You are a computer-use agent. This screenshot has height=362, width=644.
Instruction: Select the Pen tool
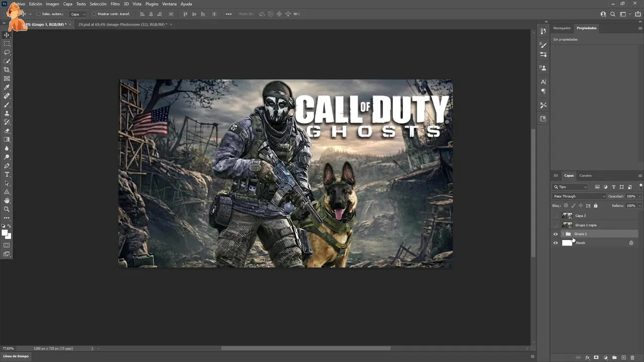coord(7,166)
